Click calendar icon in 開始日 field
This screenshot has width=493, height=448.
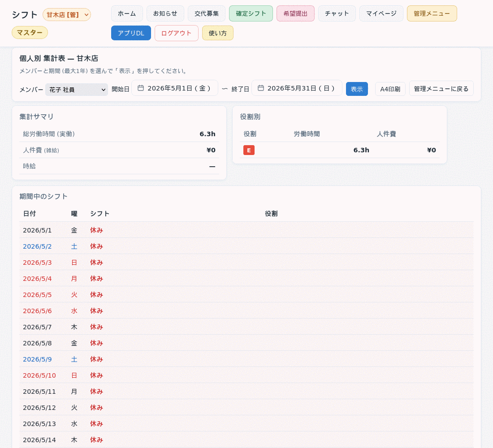(141, 88)
